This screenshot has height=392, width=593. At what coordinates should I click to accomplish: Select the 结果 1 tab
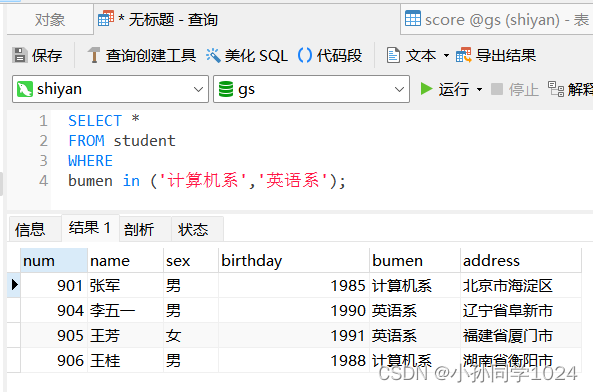pyautogui.click(x=90, y=228)
